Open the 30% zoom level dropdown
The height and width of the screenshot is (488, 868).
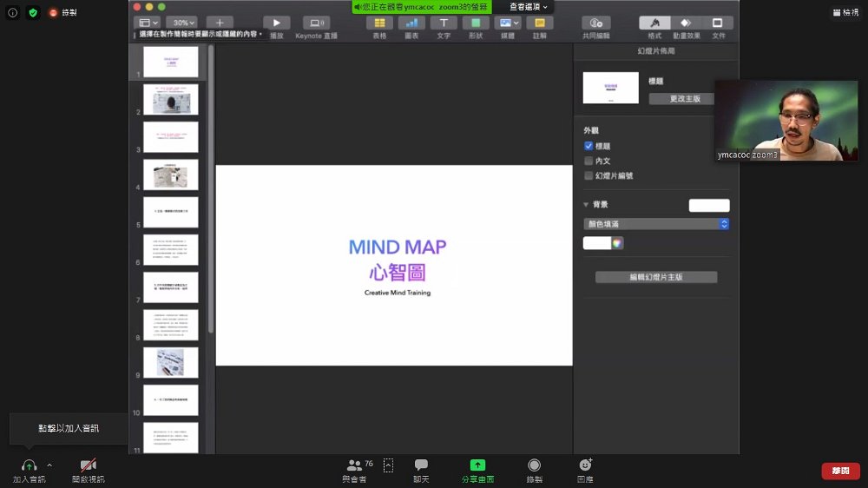[x=184, y=23]
